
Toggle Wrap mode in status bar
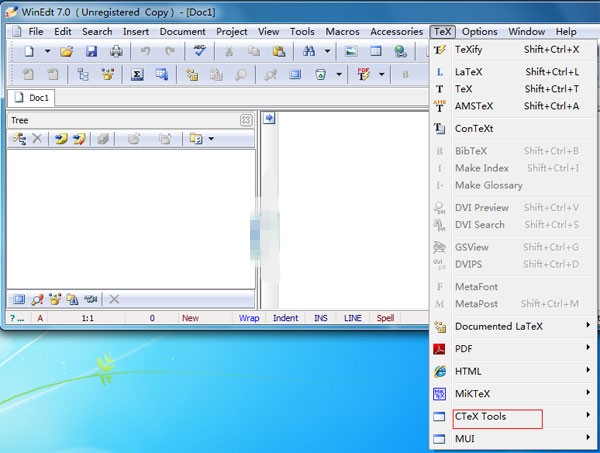pyautogui.click(x=248, y=318)
